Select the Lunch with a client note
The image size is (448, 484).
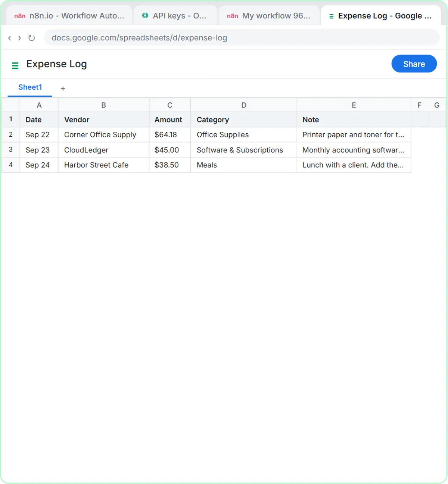354,165
